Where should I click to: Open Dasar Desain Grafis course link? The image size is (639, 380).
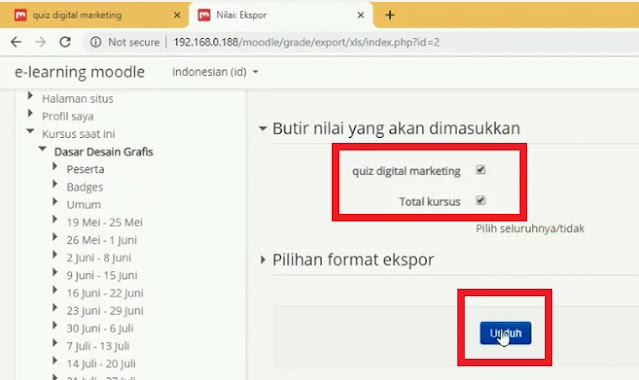104,152
